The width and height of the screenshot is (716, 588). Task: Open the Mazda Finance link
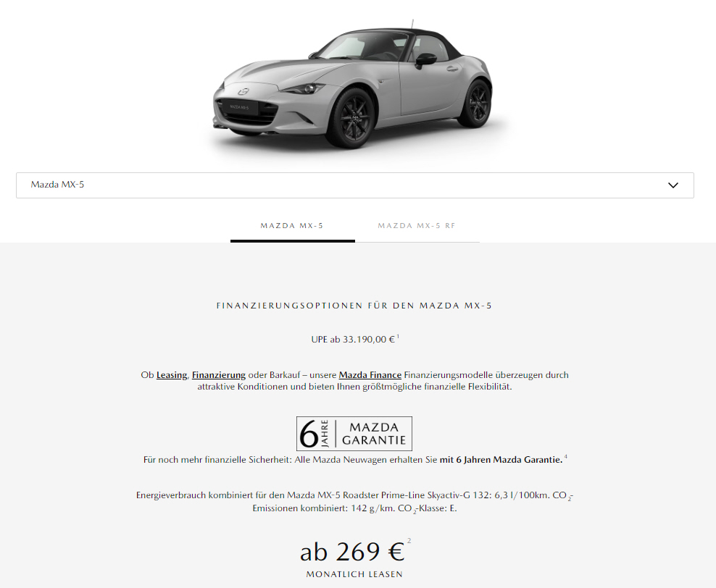(x=370, y=375)
